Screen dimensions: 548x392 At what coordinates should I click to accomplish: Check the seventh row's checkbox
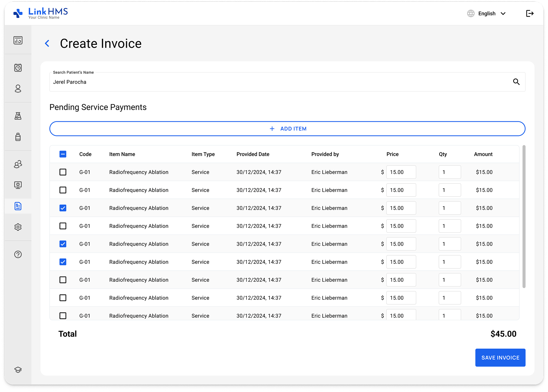coord(63,280)
